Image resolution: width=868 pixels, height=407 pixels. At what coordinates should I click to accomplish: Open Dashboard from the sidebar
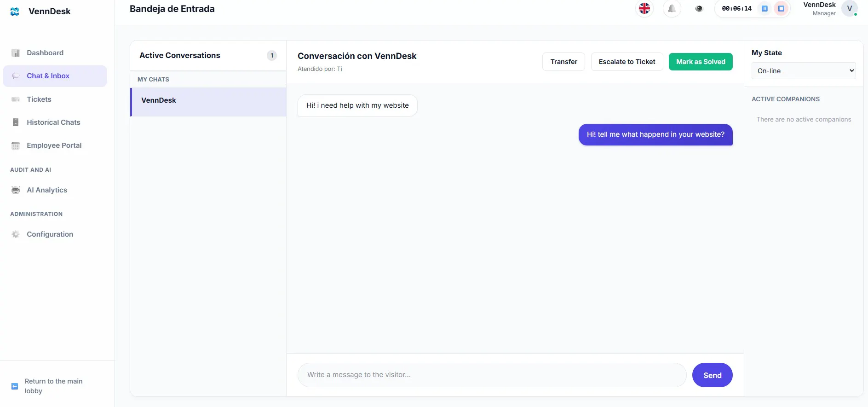(x=55, y=53)
